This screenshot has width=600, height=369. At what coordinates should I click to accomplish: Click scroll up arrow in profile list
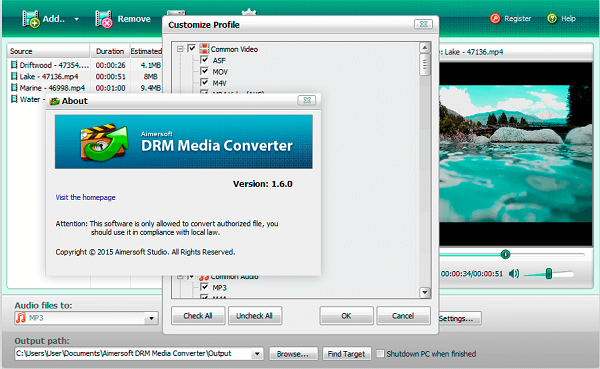pos(424,48)
